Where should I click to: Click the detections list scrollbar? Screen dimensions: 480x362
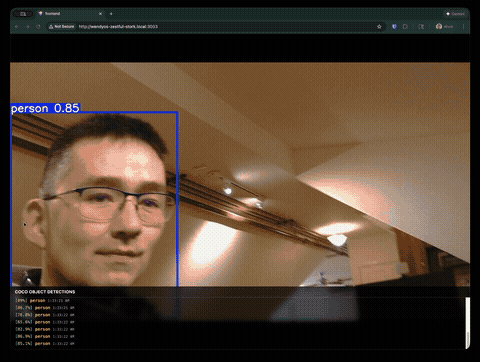[468, 323]
